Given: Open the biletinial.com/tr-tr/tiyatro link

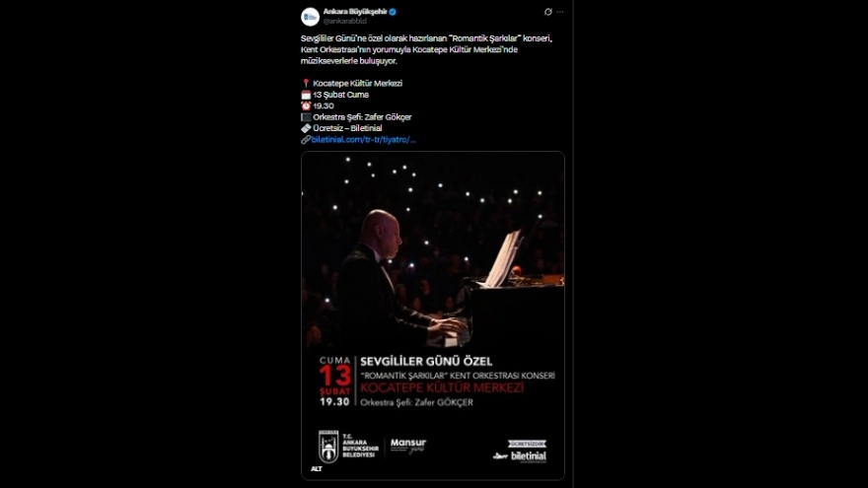Looking at the screenshot, I should (363, 139).
